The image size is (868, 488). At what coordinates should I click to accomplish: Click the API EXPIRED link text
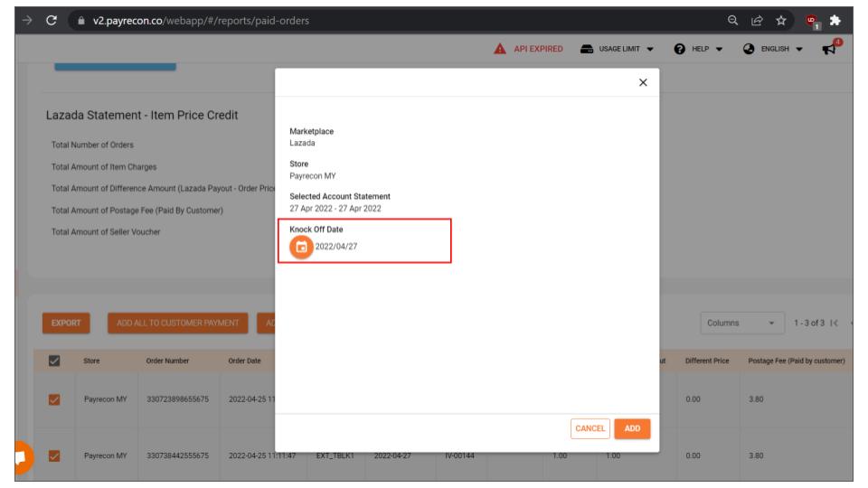point(538,49)
